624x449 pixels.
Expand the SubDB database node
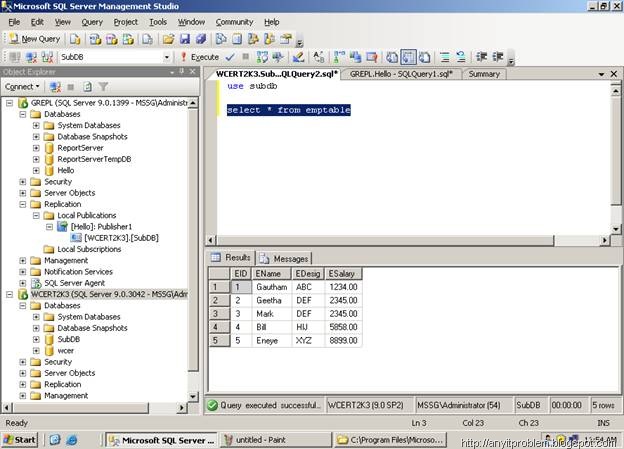click(x=36, y=339)
